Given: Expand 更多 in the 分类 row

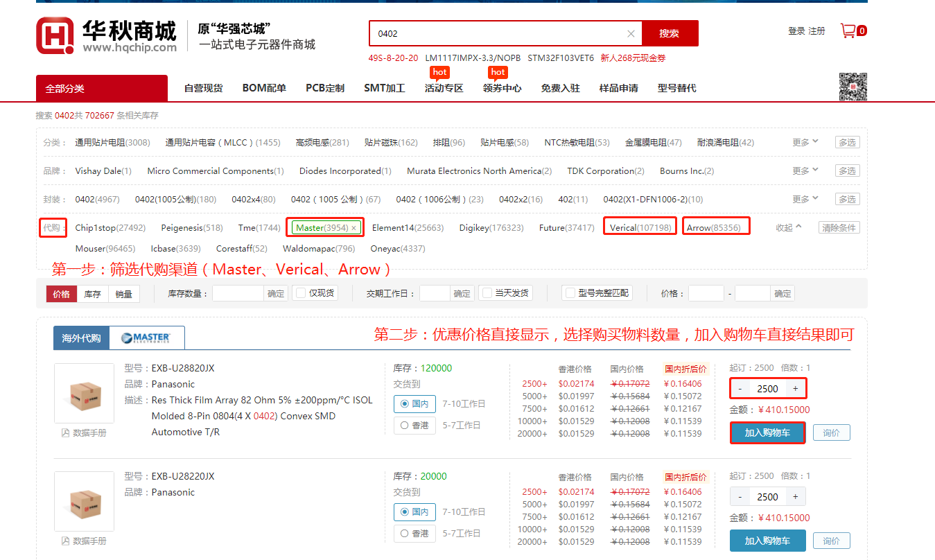Looking at the screenshot, I should (805, 142).
